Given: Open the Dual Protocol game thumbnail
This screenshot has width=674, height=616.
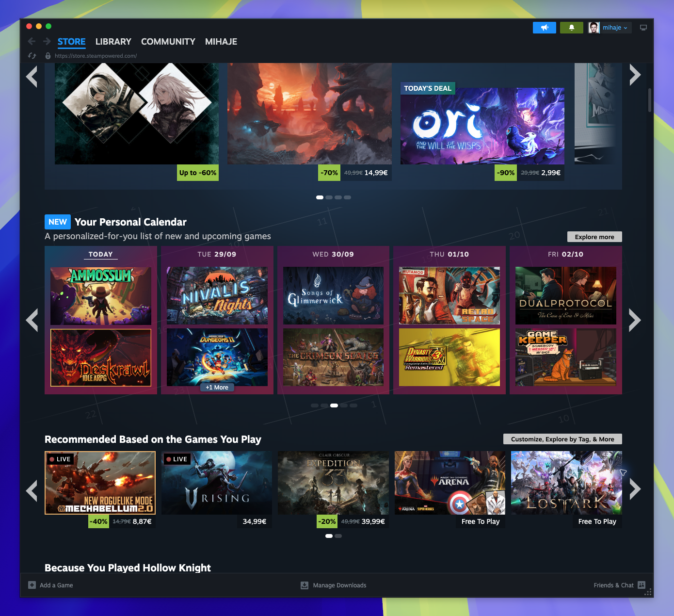Looking at the screenshot, I should coord(566,296).
